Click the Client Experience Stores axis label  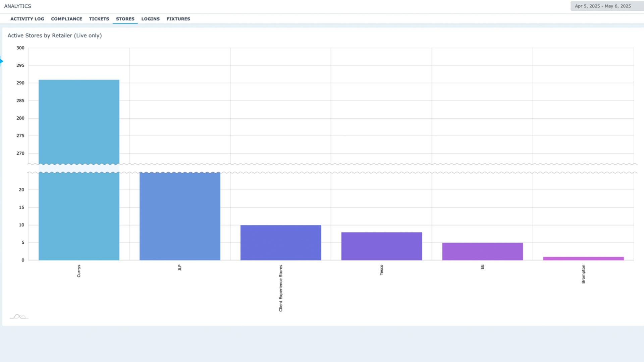(x=281, y=288)
